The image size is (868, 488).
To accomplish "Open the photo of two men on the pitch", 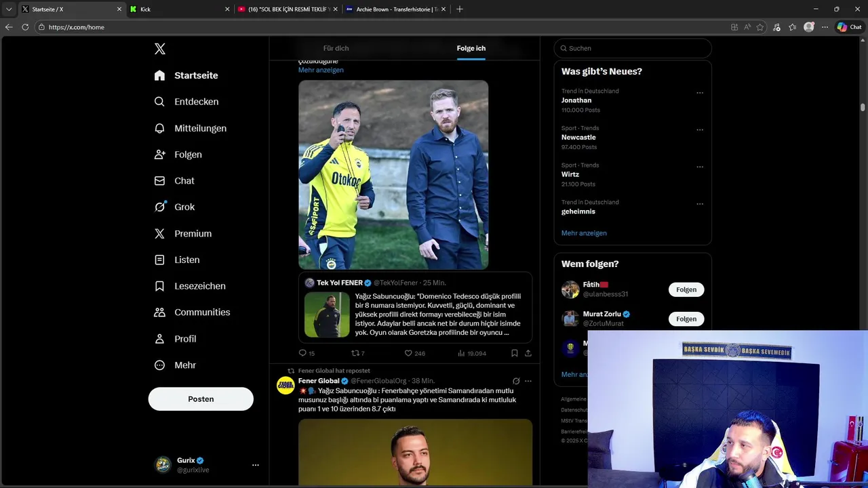I will (393, 175).
